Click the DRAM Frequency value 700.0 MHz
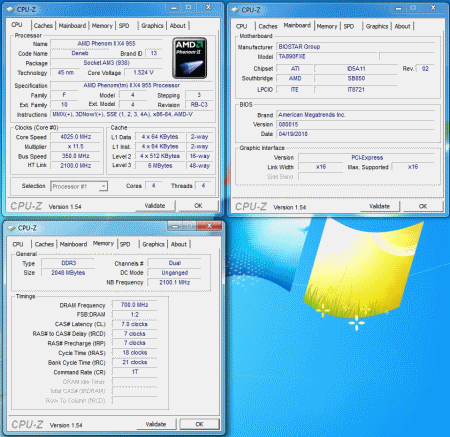The height and width of the screenshot is (437, 450). [x=135, y=305]
